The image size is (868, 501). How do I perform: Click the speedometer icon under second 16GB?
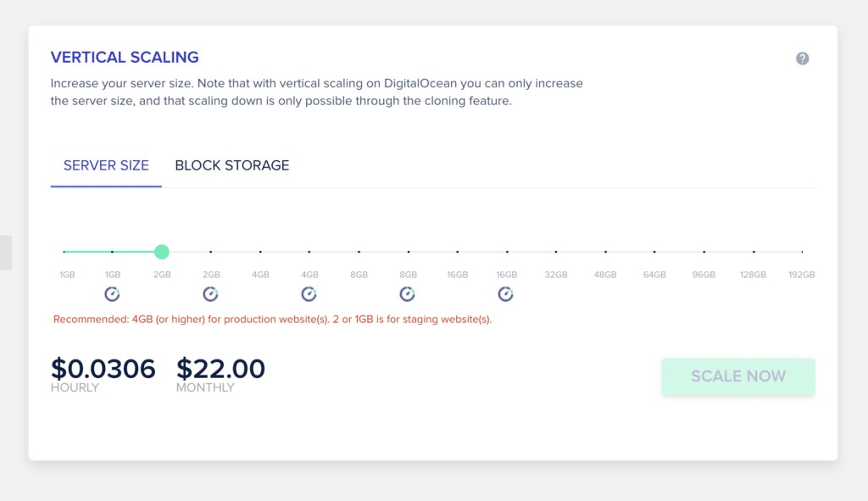[x=505, y=294]
